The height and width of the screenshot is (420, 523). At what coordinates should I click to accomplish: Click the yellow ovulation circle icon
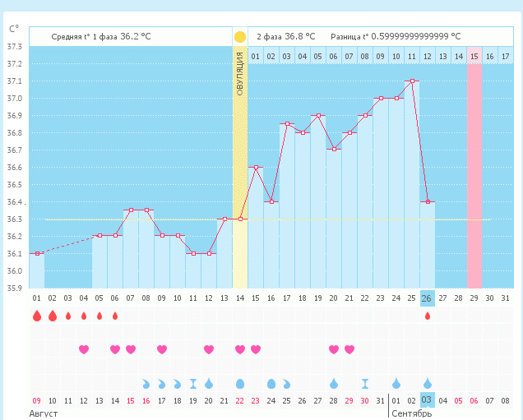tap(240, 37)
